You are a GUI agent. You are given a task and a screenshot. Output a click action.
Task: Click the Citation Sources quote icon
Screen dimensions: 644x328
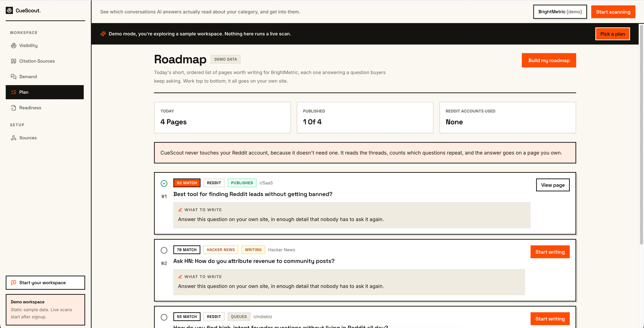13,61
